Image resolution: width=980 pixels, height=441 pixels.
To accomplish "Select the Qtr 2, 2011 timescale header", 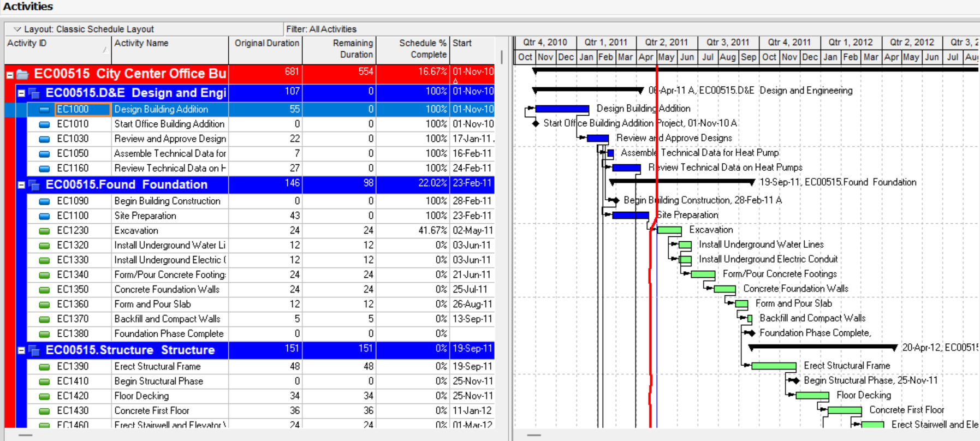I will pyautogui.click(x=666, y=43).
